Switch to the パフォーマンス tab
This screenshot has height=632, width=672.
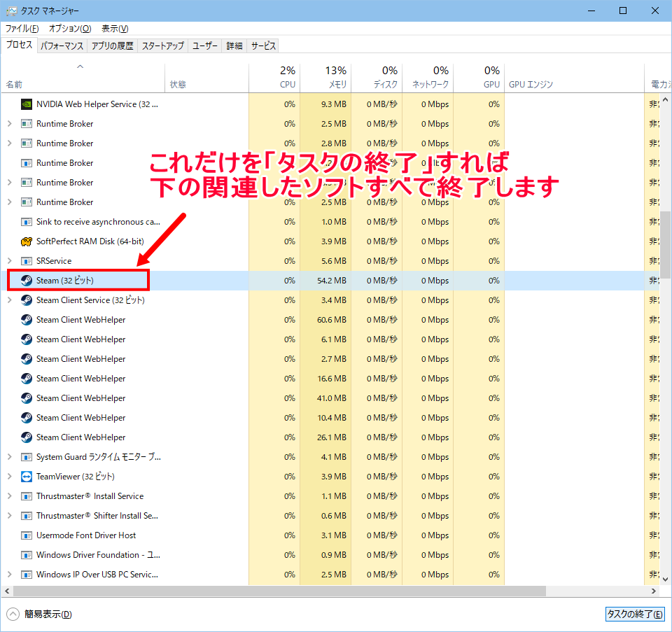tap(62, 46)
